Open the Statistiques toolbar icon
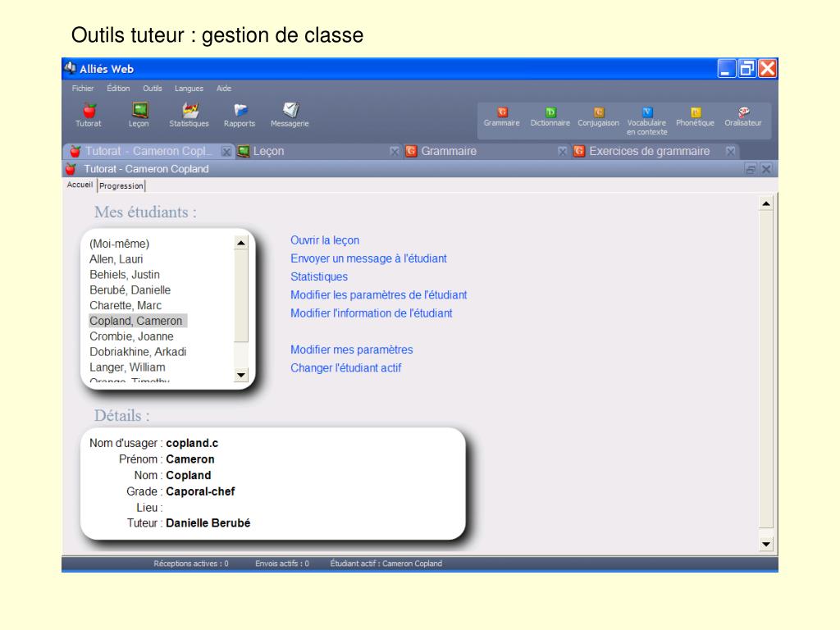 (x=189, y=115)
